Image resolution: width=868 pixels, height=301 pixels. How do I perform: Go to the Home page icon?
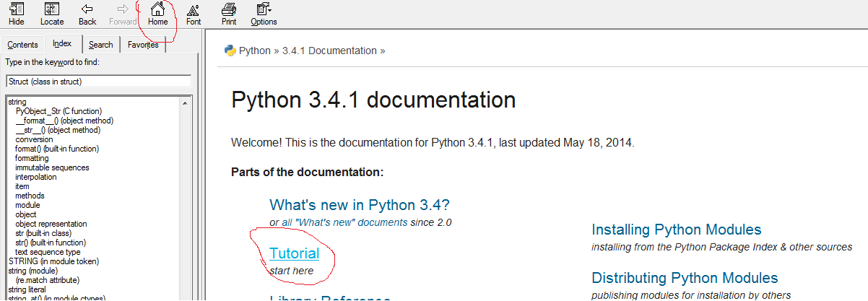click(x=157, y=14)
